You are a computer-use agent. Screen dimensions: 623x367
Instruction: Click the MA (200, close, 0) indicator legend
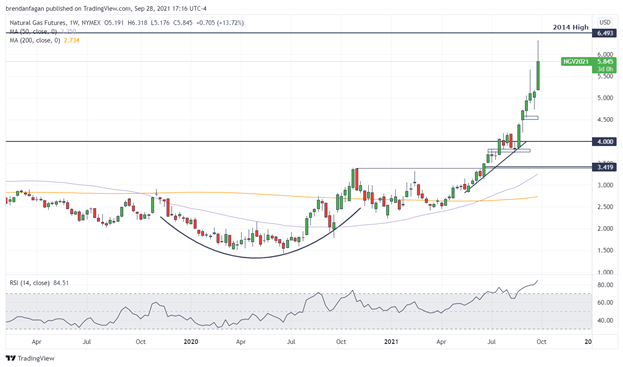(35, 40)
